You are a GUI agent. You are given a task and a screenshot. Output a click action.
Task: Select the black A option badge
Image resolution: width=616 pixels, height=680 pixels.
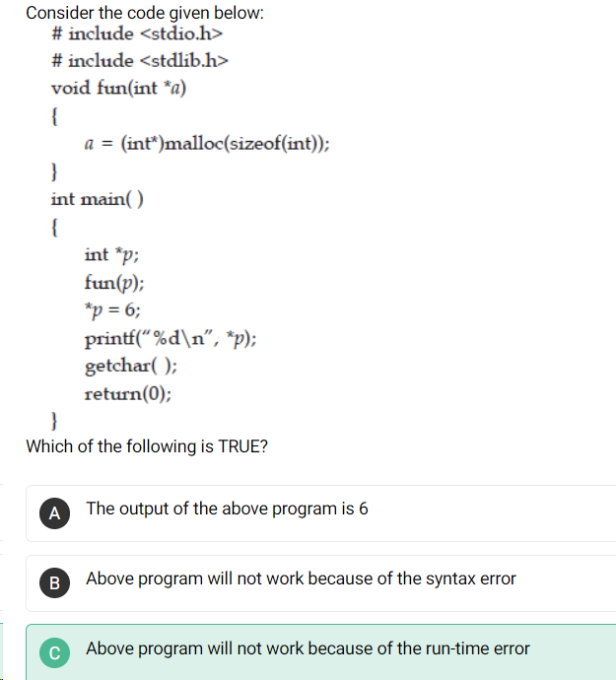point(54,513)
